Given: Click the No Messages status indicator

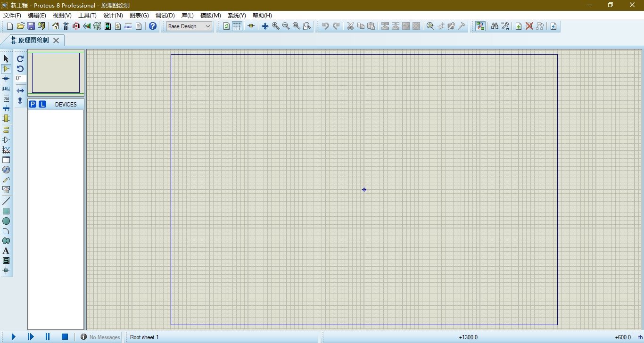Looking at the screenshot, I should coord(100,337).
